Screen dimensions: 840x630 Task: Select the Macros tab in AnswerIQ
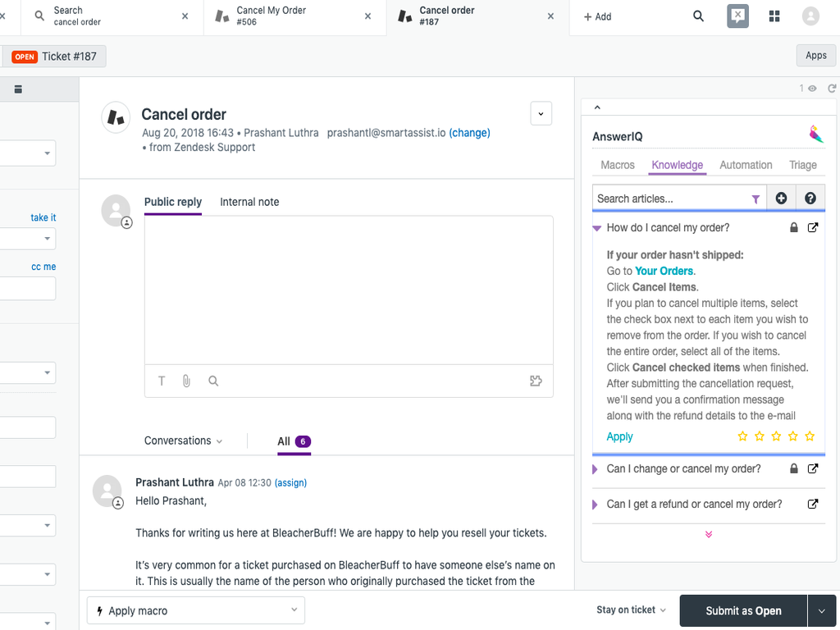(x=618, y=165)
